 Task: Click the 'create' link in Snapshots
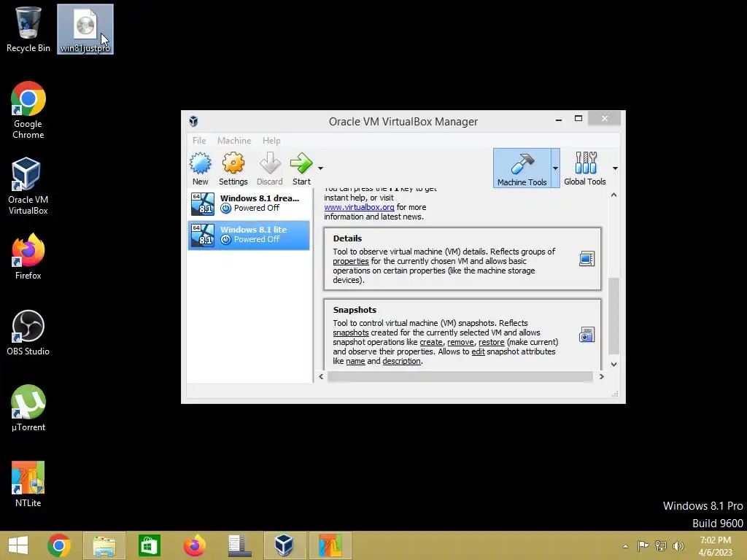pyautogui.click(x=431, y=342)
